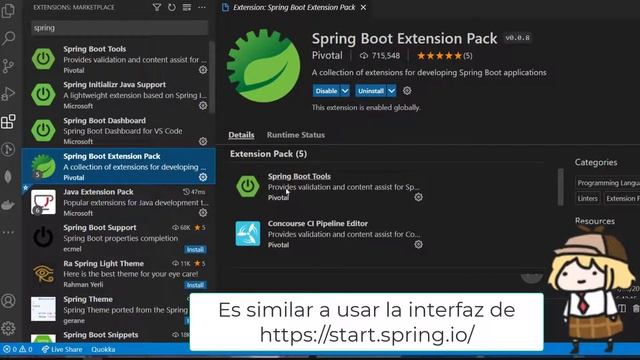Click the marketplace list scrollbar
Viewport: 640px width, 360px height.
pyautogui.click(x=211, y=78)
